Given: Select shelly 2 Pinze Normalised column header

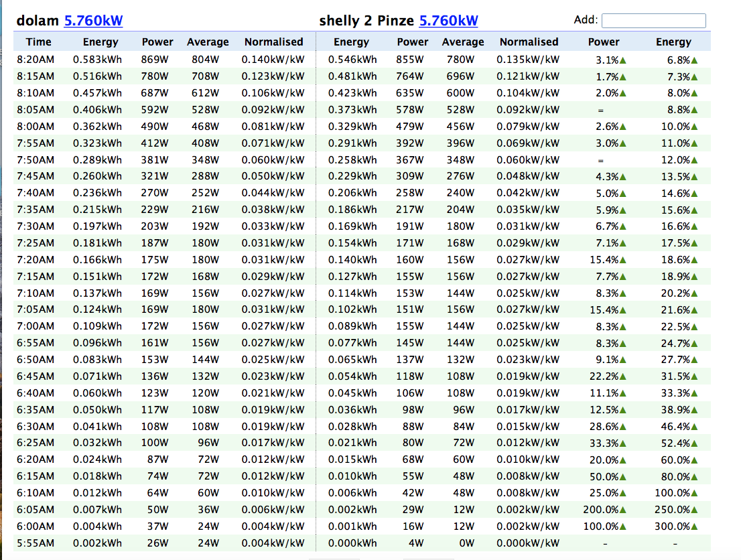Looking at the screenshot, I should coord(529,42).
